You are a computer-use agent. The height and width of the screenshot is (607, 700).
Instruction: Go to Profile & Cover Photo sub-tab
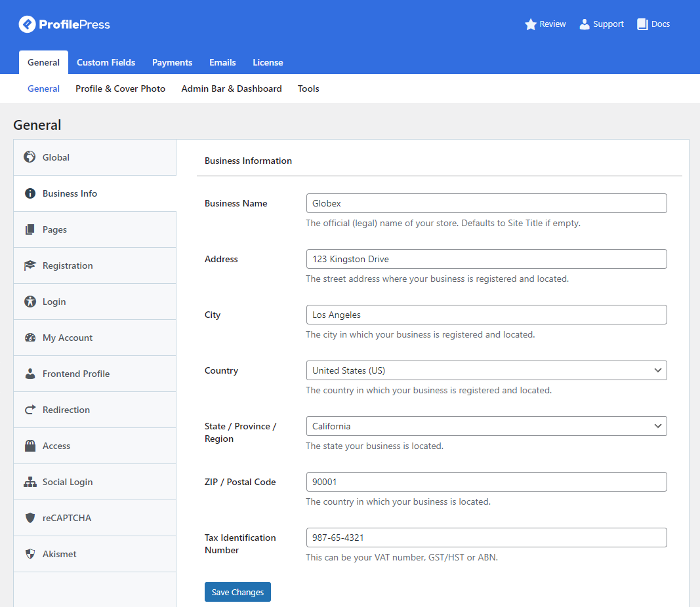120,88
